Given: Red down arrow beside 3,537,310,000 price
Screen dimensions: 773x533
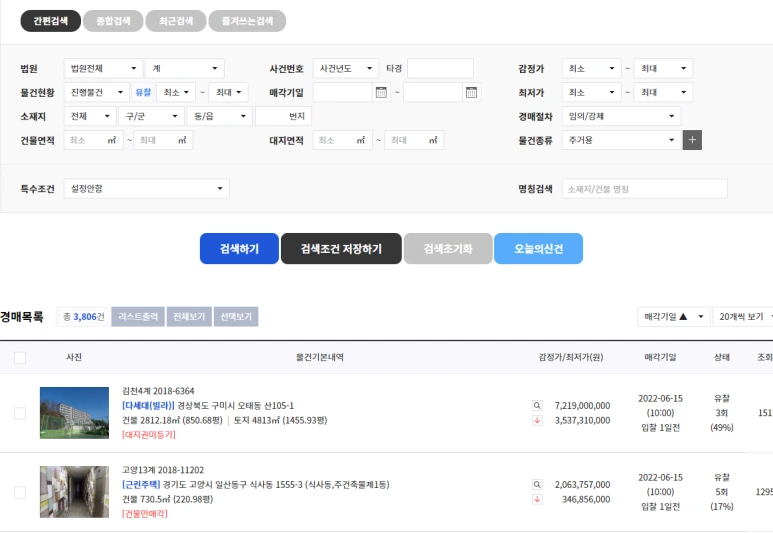Looking at the screenshot, I should [x=537, y=420].
